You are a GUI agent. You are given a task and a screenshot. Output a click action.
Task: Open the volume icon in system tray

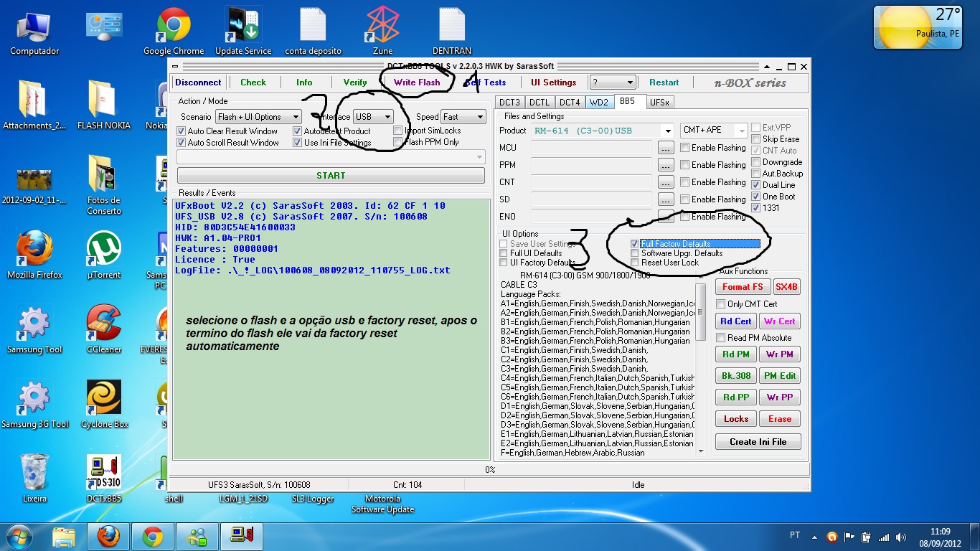(900, 537)
